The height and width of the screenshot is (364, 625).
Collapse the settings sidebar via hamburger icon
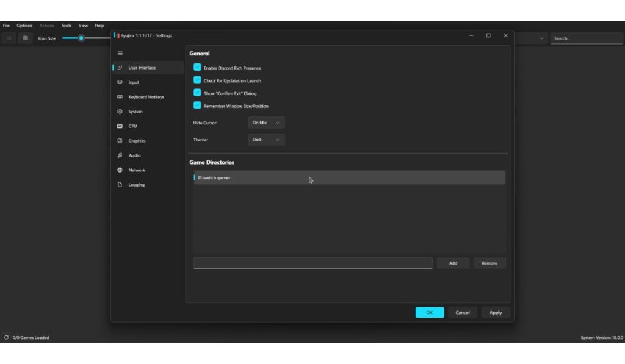[x=120, y=53]
